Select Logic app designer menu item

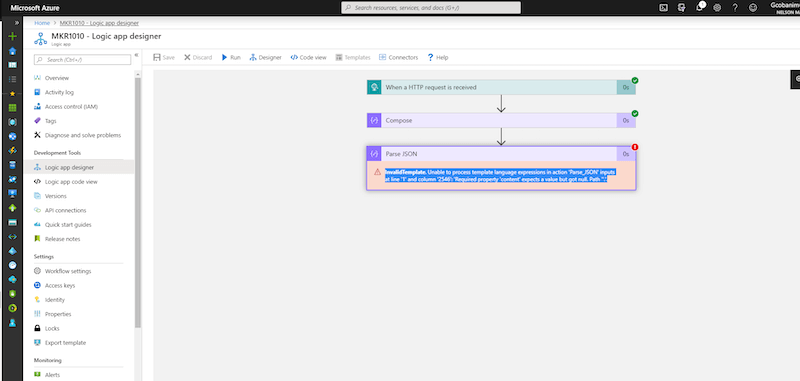[x=79, y=167]
